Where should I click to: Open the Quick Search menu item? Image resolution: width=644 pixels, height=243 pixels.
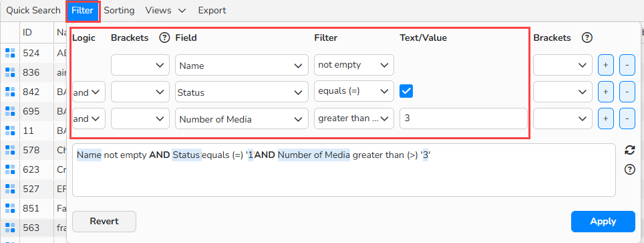click(33, 11)
